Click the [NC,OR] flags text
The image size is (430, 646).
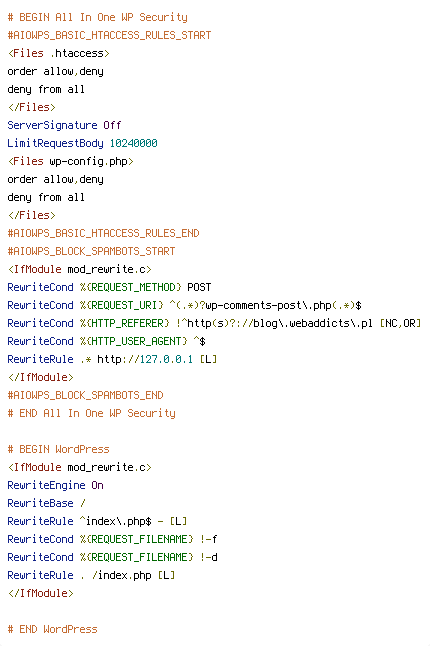point(400,323)
